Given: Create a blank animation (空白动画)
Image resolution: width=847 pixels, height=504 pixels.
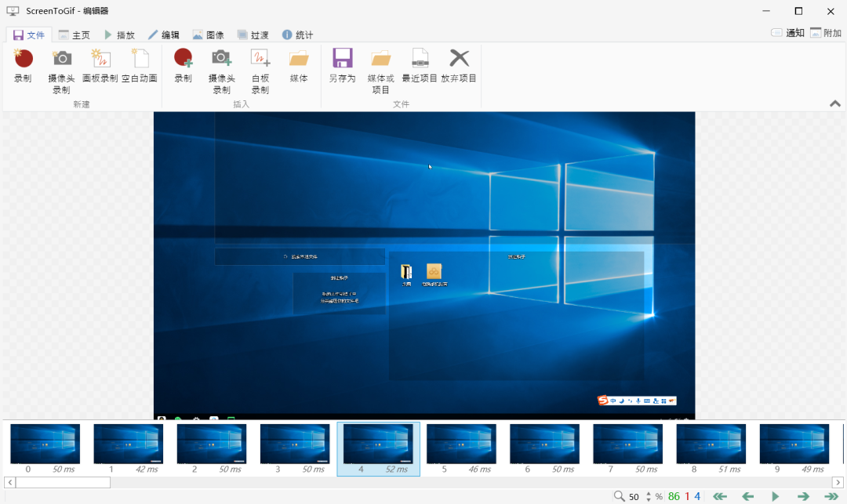Looking at the screenshot, I should pyautogui.click(x=140, y=66).
